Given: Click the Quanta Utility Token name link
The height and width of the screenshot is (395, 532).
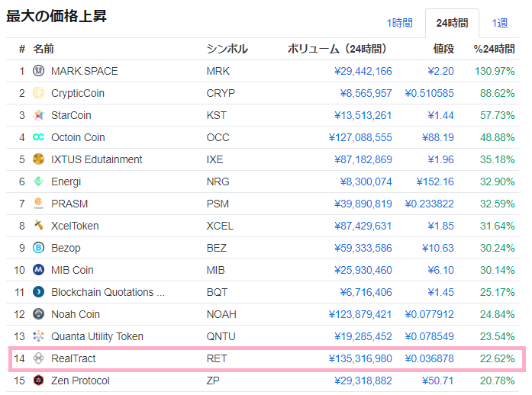Looking at the screenshot, I should 97,336.
